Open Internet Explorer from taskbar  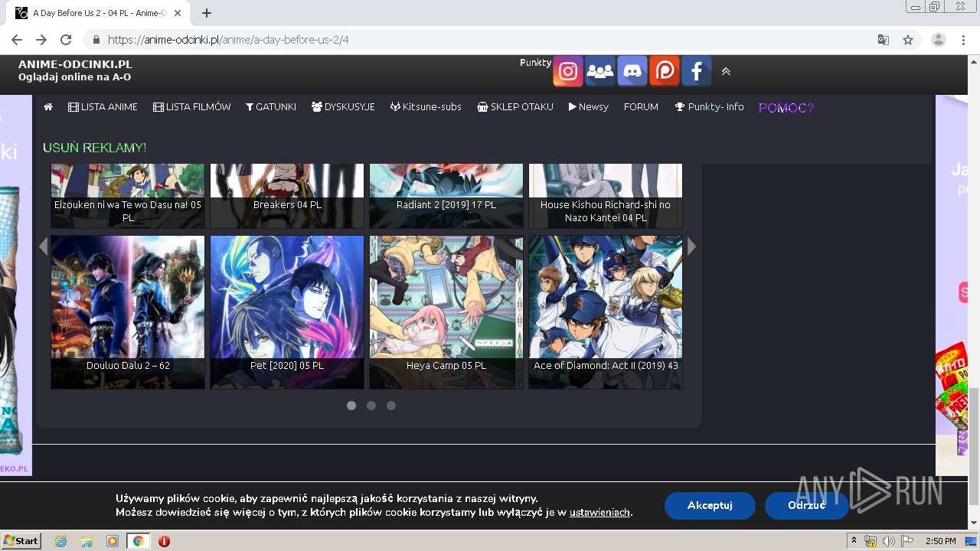61,541
